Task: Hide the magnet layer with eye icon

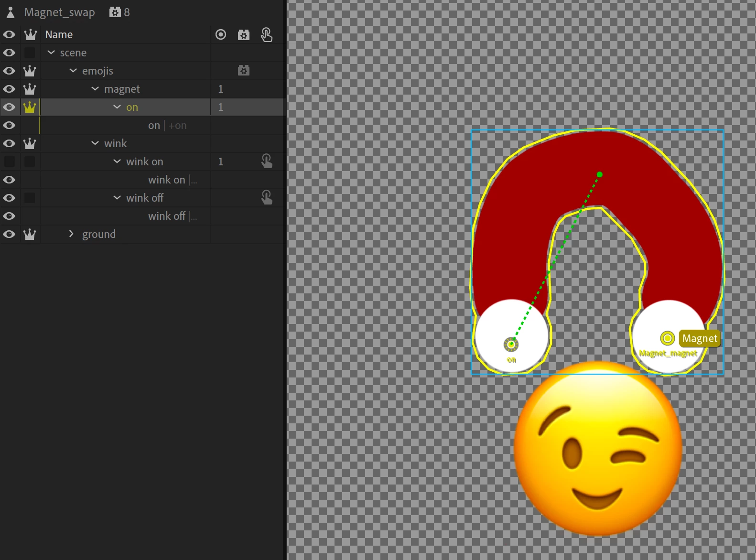Action: [9, 89]
